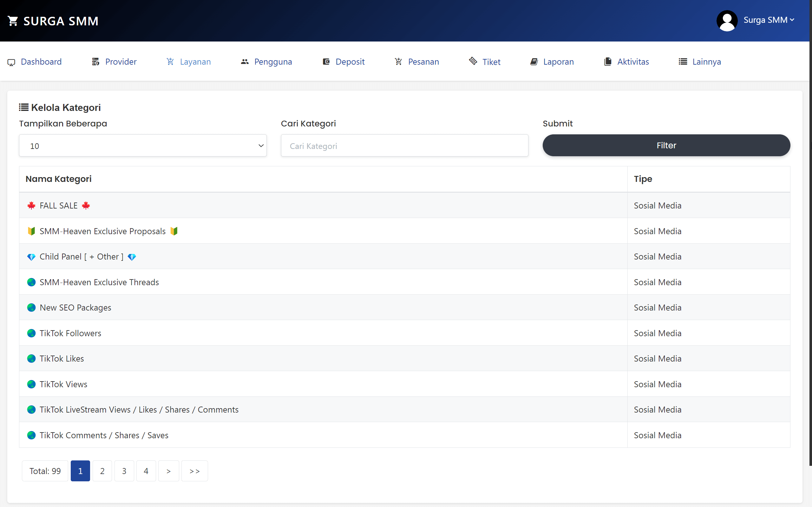Switch to the Pesanan menu item

pos(423,62)
